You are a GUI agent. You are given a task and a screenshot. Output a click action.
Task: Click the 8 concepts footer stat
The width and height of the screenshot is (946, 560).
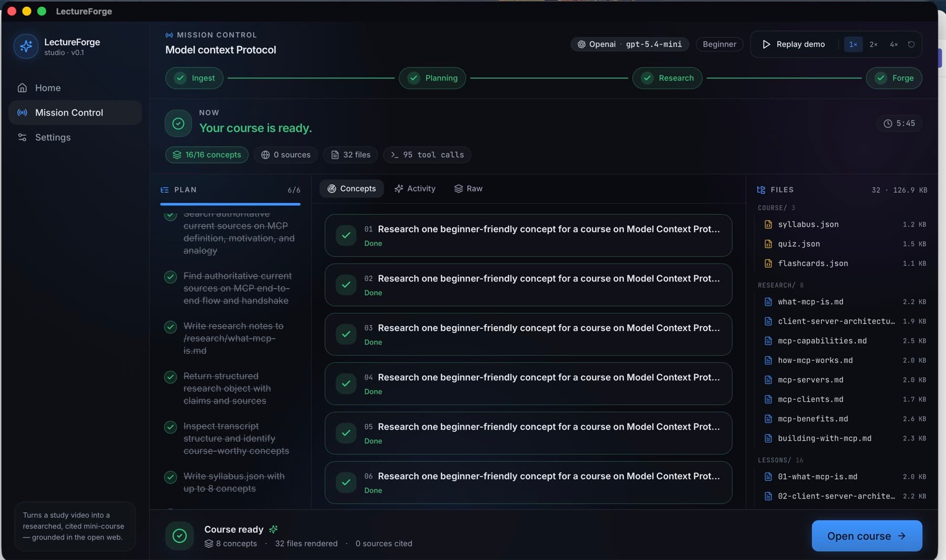point(231,543)
